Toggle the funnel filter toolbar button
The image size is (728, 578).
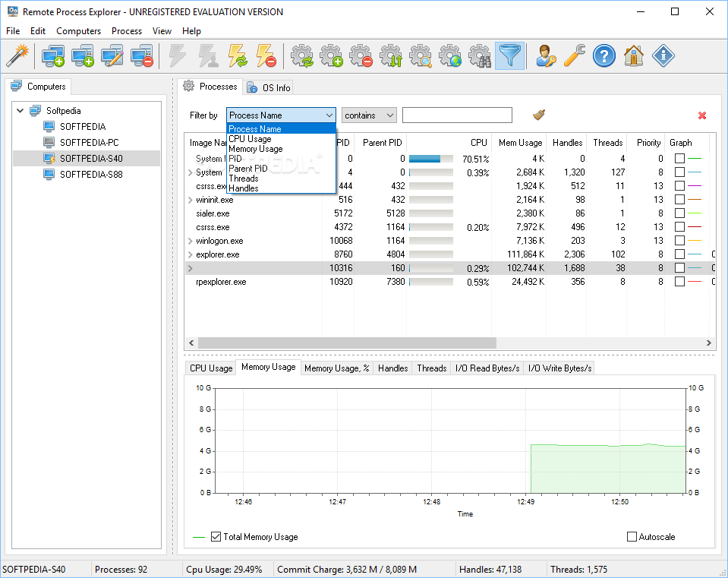510,55
